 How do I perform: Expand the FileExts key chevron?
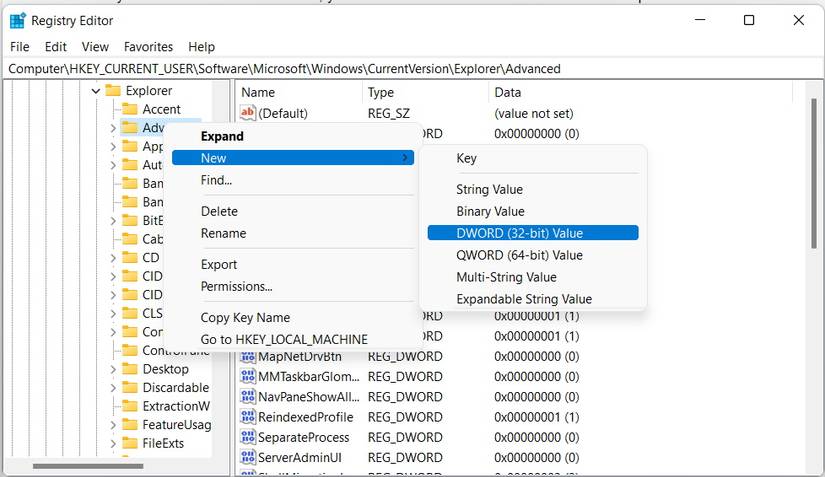coord(113,444)
